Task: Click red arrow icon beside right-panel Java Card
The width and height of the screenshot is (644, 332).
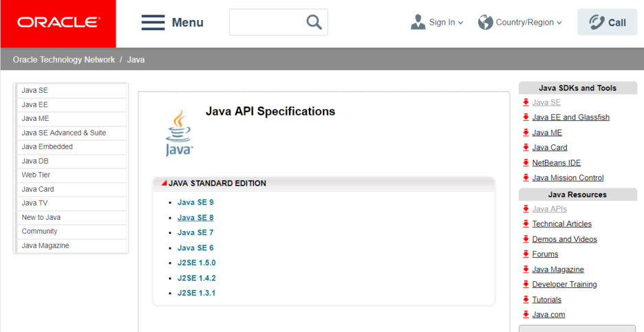Action: click(x=526, y=147)
